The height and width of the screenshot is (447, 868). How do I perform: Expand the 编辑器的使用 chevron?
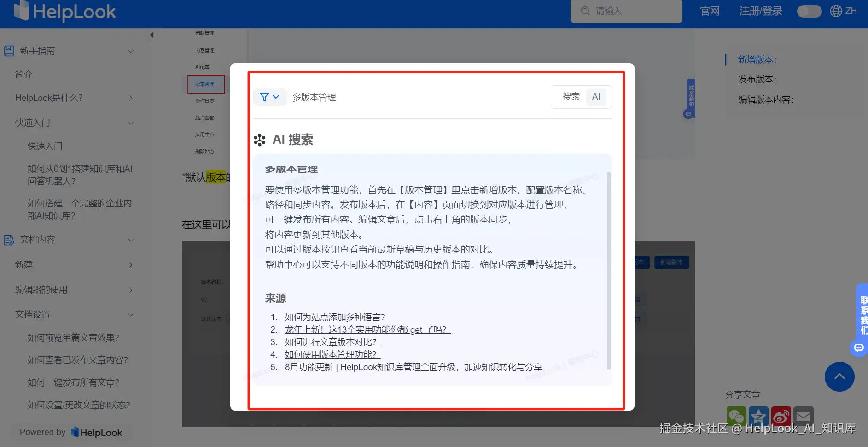tap(131, 290)
